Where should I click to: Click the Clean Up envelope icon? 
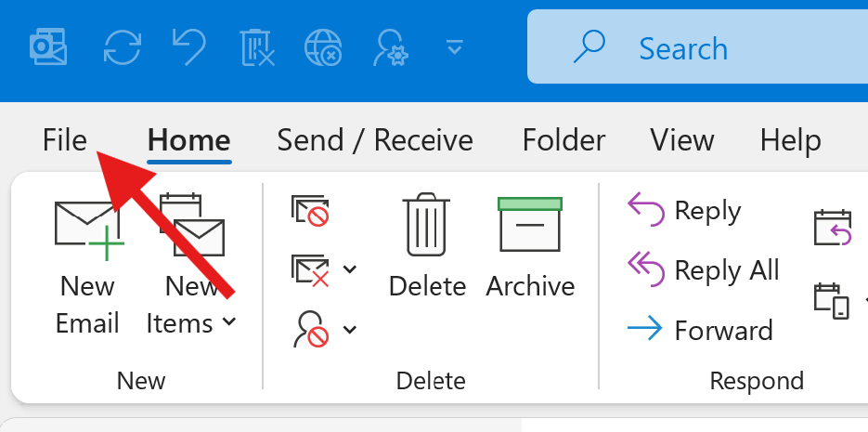(x=310, y=269)
